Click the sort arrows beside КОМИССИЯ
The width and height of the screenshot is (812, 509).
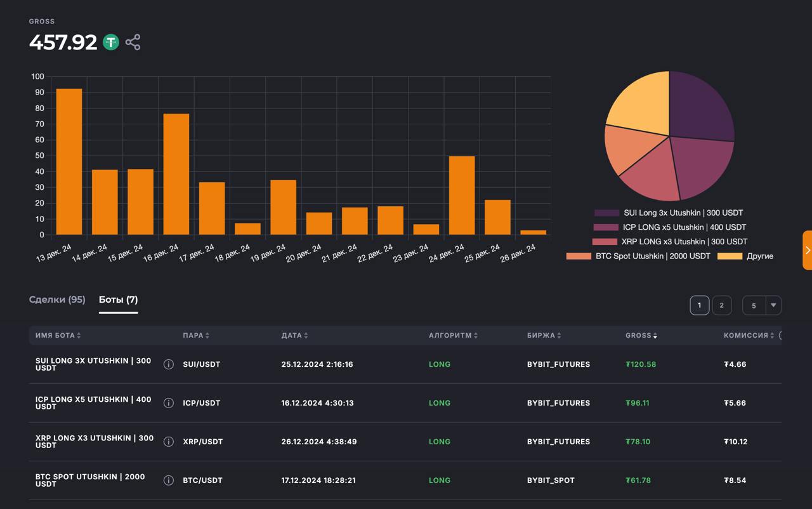[x=772, y=336]
